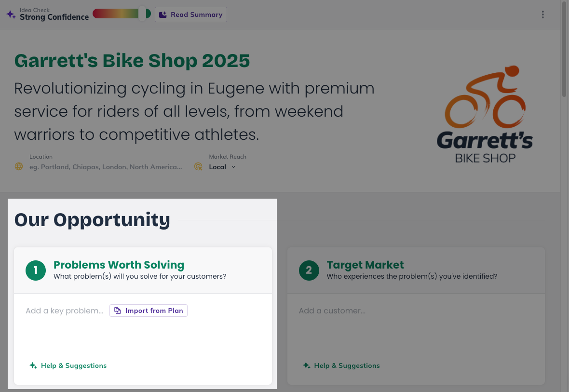Click the Location input field

(106, 167)
